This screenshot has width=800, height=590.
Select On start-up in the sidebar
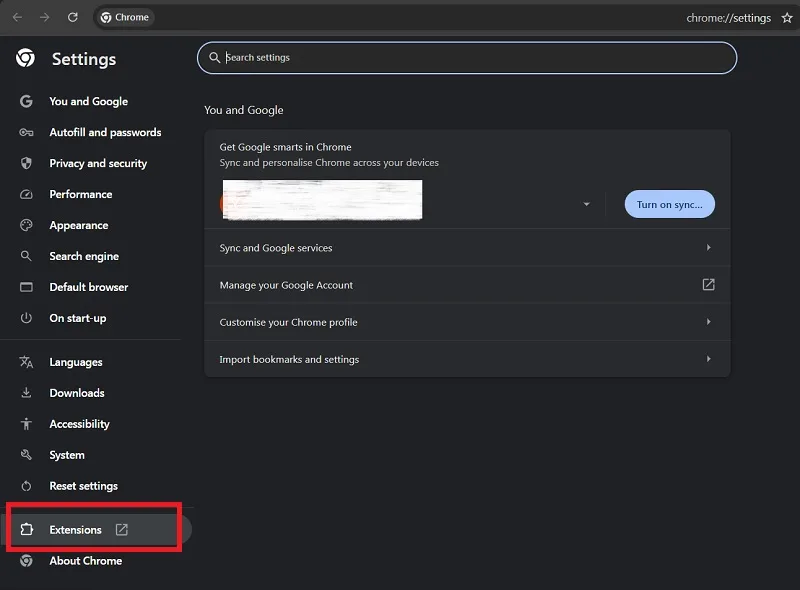78,318
